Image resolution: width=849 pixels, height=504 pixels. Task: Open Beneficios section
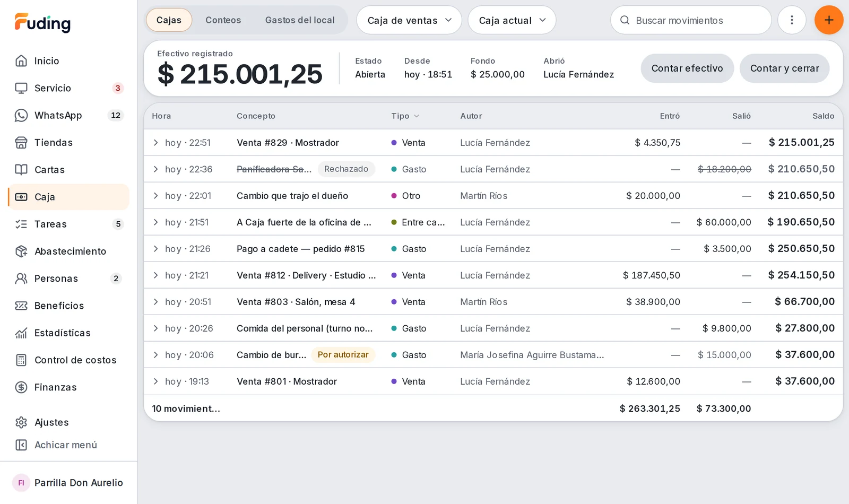point(69,306)
